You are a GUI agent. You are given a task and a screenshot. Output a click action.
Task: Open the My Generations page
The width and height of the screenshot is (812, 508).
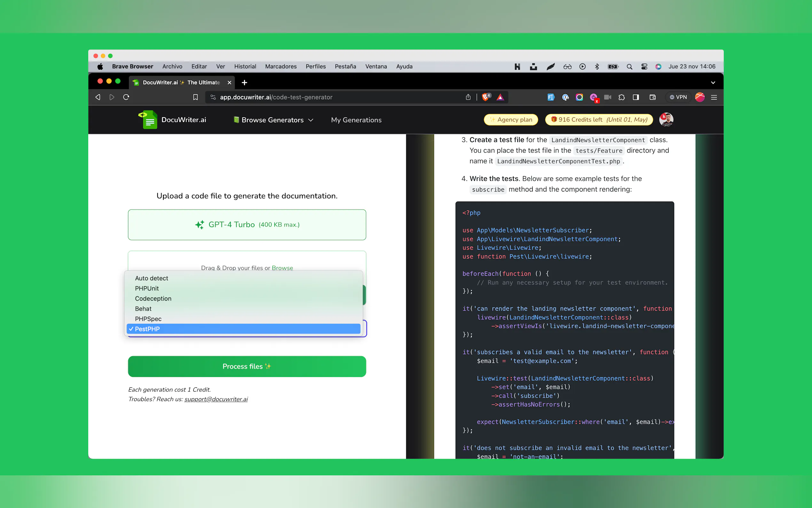tap(356, 120)
